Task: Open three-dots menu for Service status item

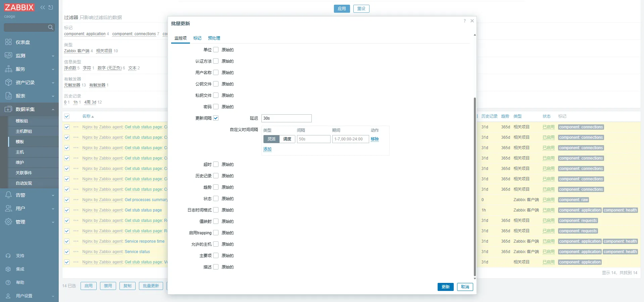Action: tap(76, 252)
